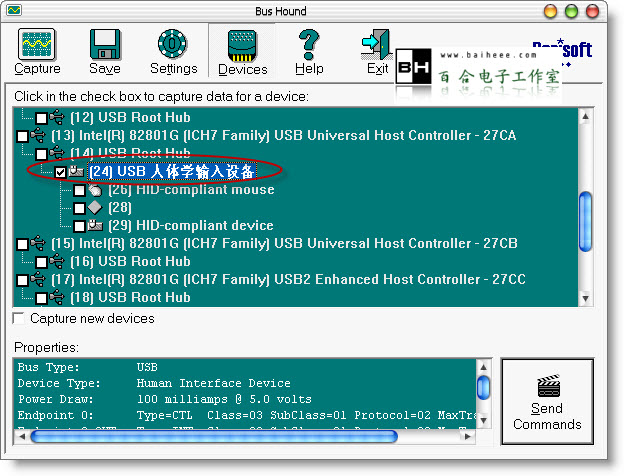Click the Send Commands button text
624x476 pixels.
(547, 416)
